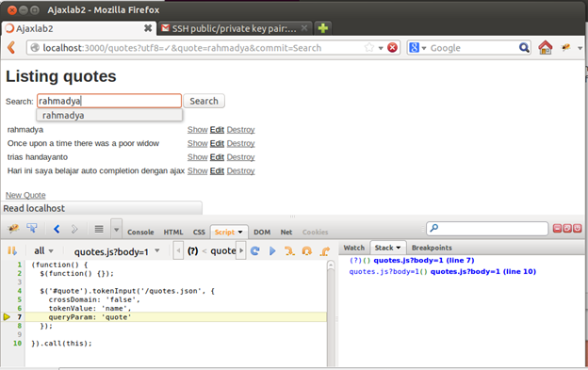588x370 pixels.
Task: Click the Firebug search box
Action: [x=487, y=228]
